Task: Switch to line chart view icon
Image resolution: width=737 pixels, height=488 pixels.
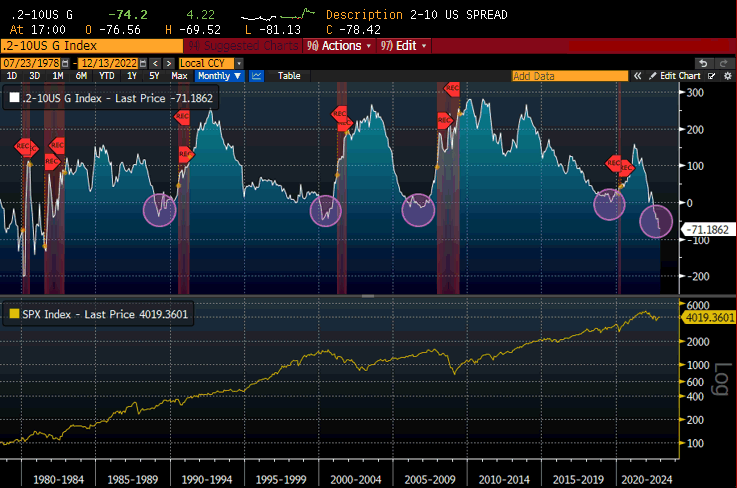Action: click(256, 76)
